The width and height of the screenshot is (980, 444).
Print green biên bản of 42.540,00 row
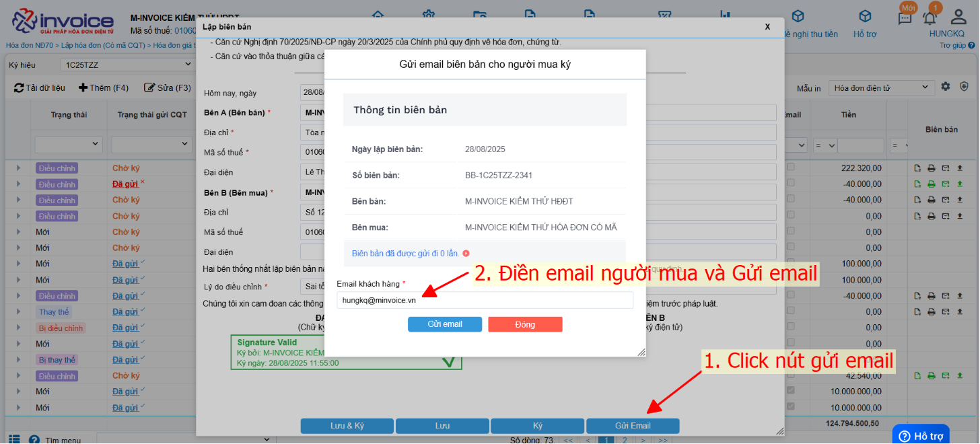931,376
